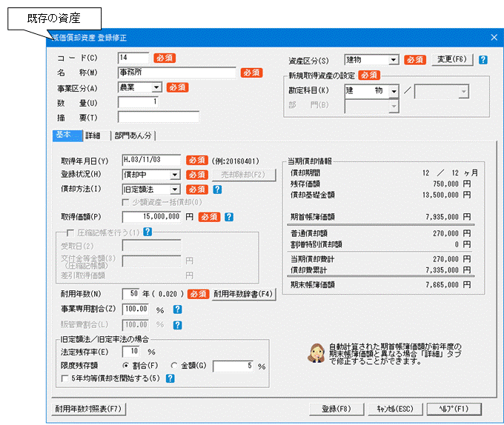Open help icon beside 償却方法 dropdown
This screenshot has width=504, height=425.
(x=217, y=190)
